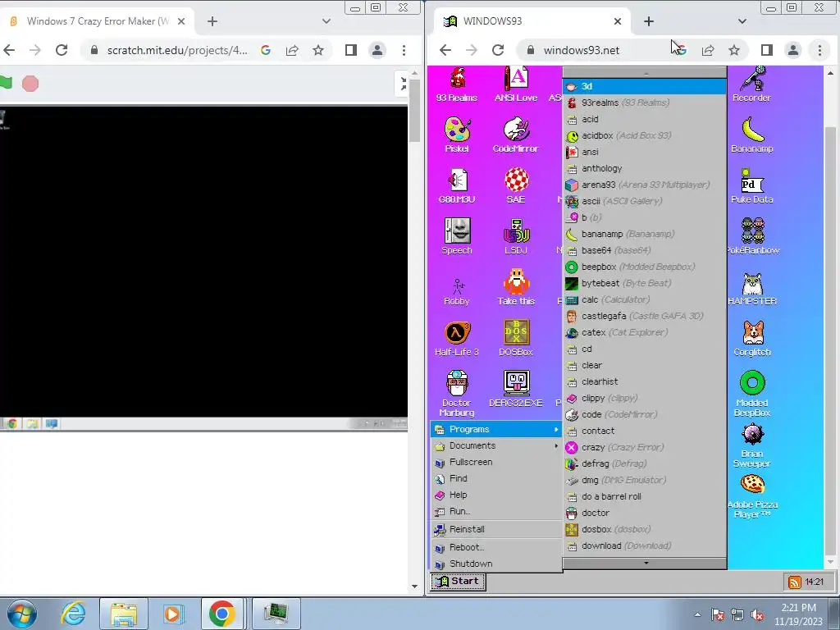This screenshot has width=840, height=630.
Task: Click the Scratch page vertical scrollbar
Action: pyautogui.click(x=414, y=110)
